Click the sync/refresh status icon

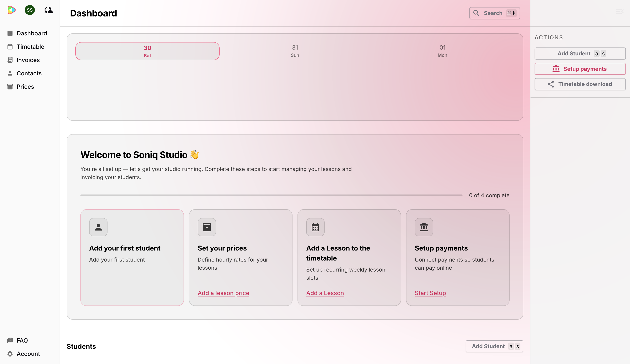tap(49, 10)
